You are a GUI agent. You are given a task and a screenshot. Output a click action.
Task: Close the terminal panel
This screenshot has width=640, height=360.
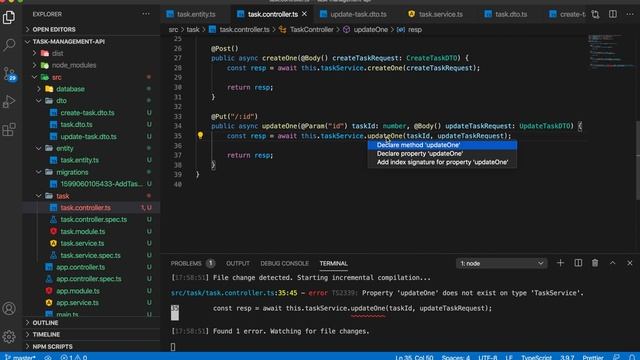(x=630, y=263)
